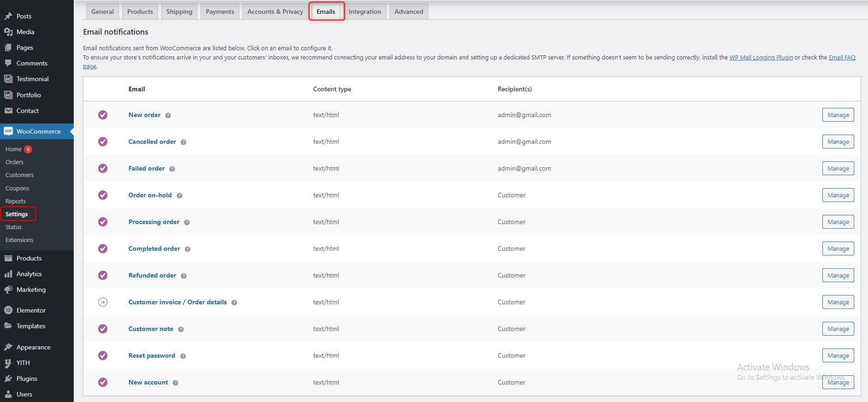The image size is (868, 402).
Task: Open the Integration tab
Action: [365, 12]
